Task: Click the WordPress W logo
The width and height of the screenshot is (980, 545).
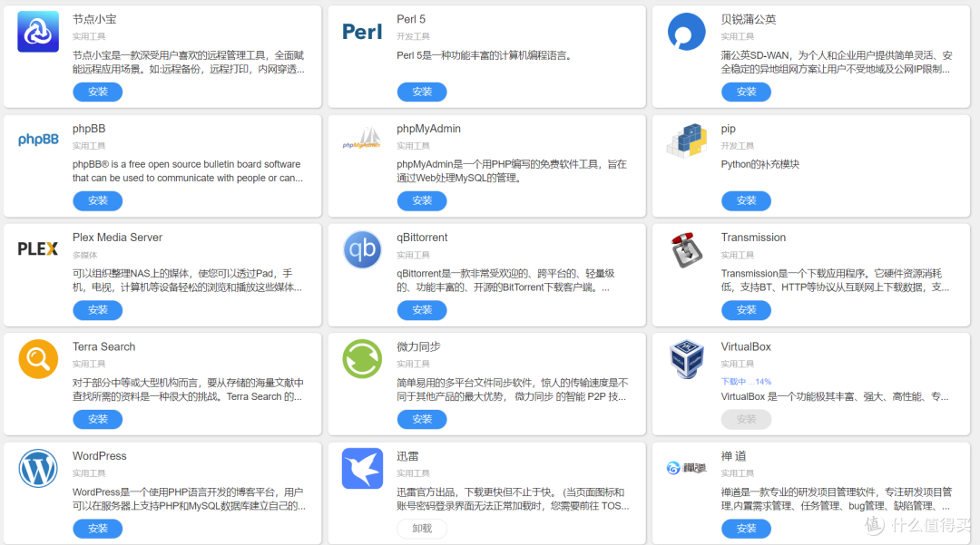Action: point(38,468)
